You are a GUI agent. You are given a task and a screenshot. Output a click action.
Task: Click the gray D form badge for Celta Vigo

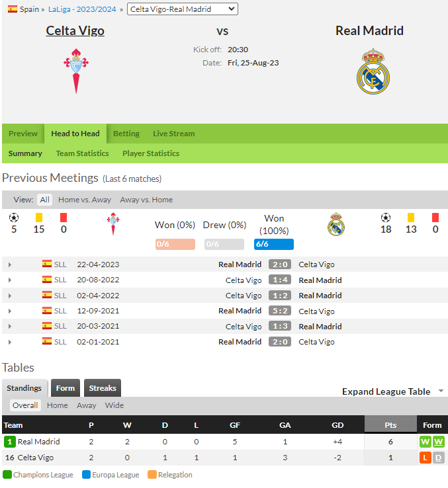pos(438,458)
